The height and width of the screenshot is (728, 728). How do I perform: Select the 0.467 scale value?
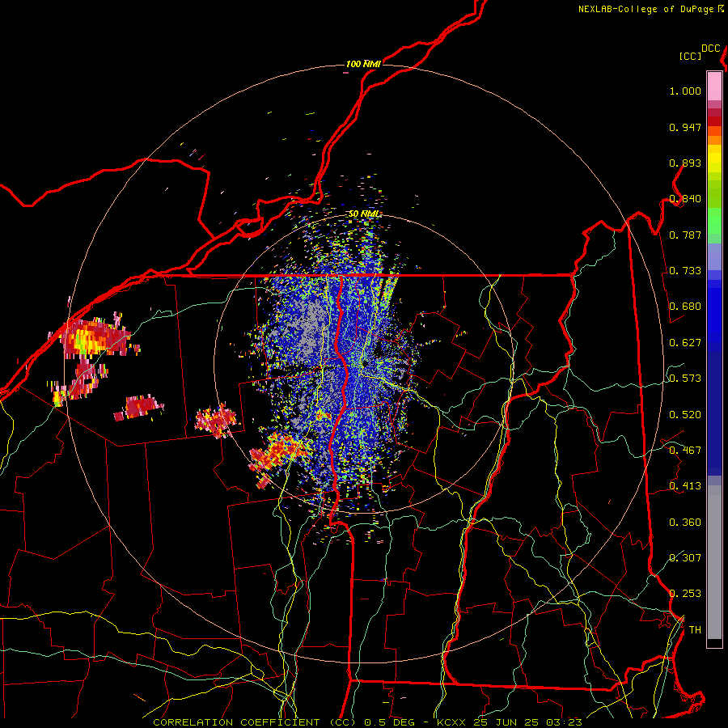pos(685,451)
